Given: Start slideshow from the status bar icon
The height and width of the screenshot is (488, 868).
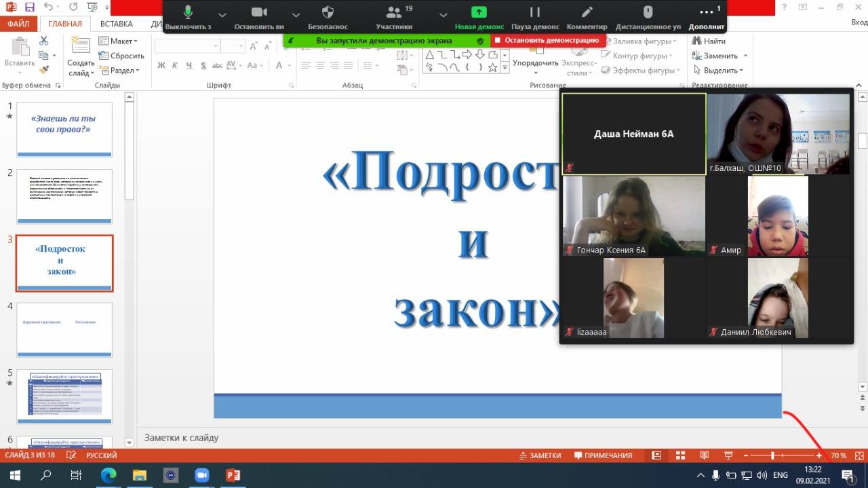Looking at the screenshot, I should 729,455.
